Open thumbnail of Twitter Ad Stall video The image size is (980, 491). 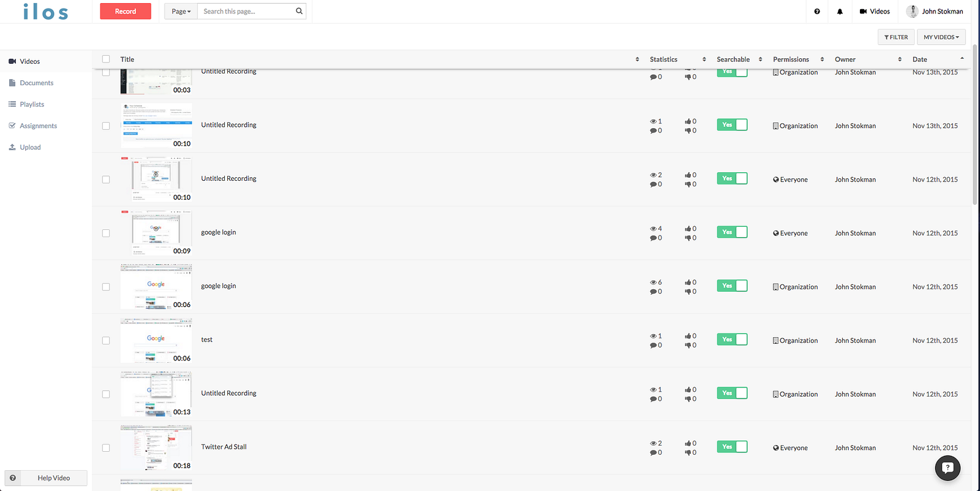[156, 447]
